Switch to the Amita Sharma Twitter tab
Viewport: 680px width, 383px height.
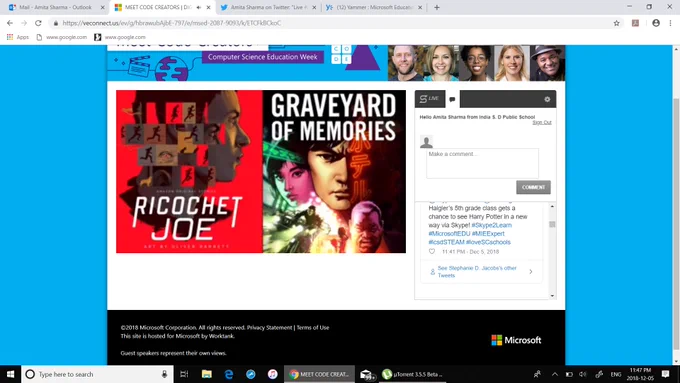click(x=268, y=7)
